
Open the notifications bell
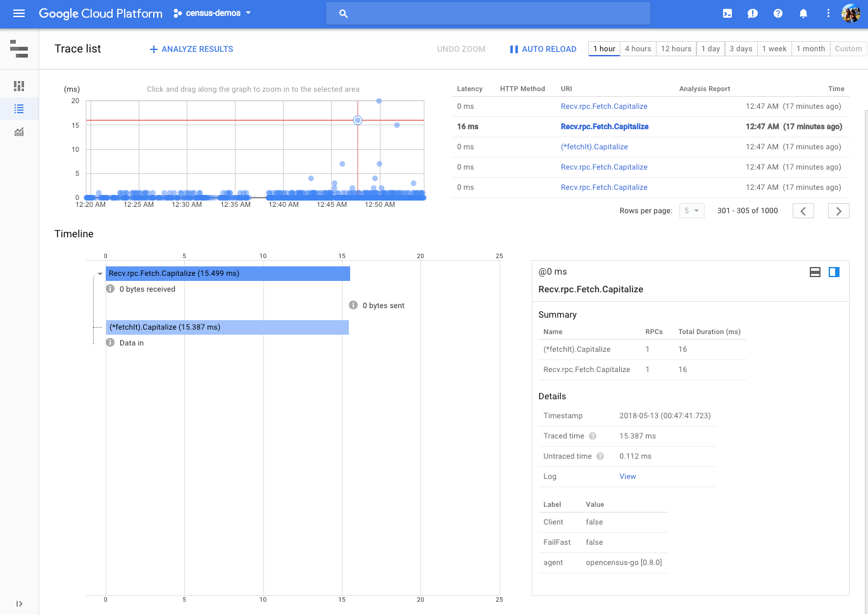coord(803,13)
